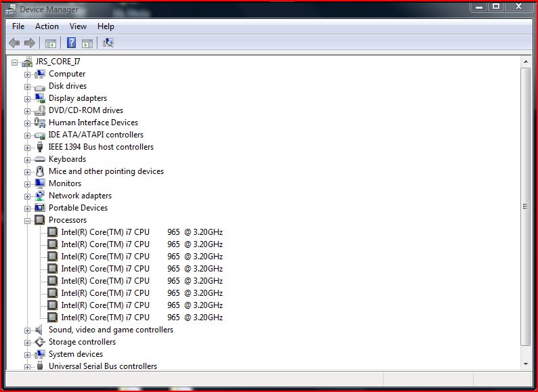Image resolution: width=538 pixels, height=392 pixels.
Task: Expand the Display adapters node
Action: pyautogui.click(x=27, y=99)
